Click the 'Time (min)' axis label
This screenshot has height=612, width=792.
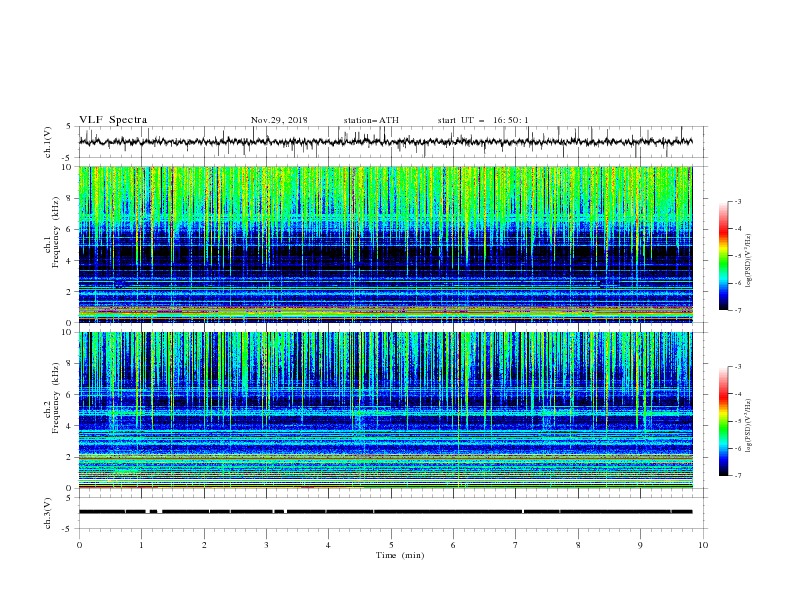click(x=400, y=555)
